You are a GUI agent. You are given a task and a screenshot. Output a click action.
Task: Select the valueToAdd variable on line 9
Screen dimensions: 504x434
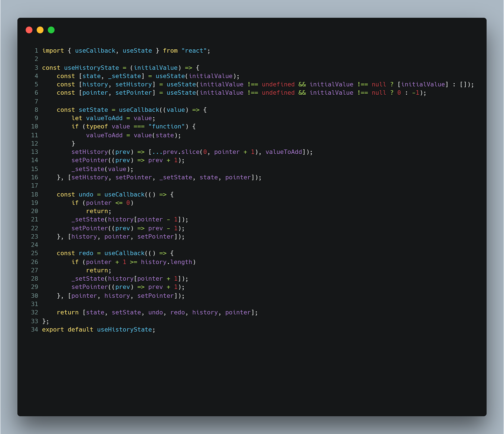(x=104, y=118)
